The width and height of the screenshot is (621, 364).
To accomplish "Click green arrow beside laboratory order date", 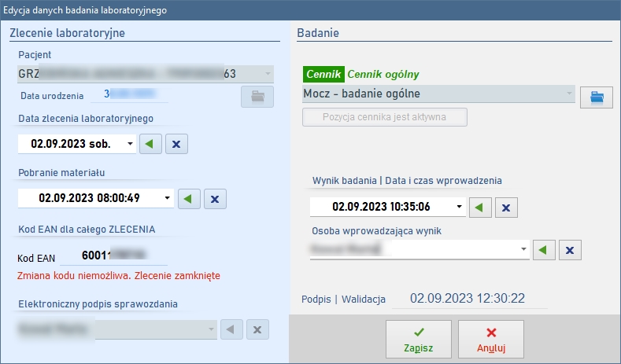I will [x=150, y=145].
